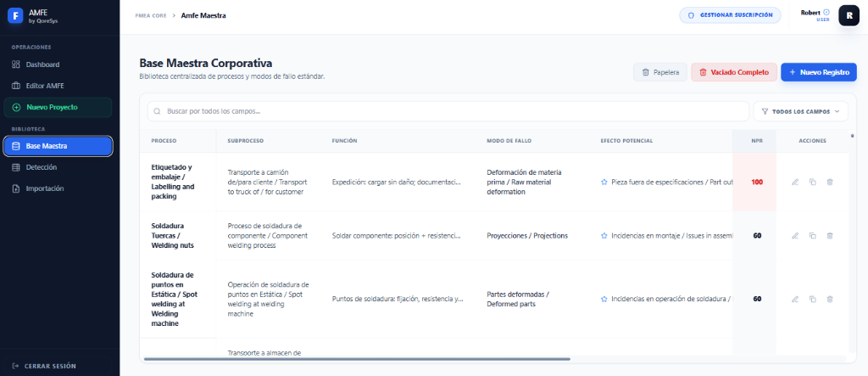This screenshot has height=376, width=868.
Task: Start a Nuevo Proyecto
Action: (58, 107)
